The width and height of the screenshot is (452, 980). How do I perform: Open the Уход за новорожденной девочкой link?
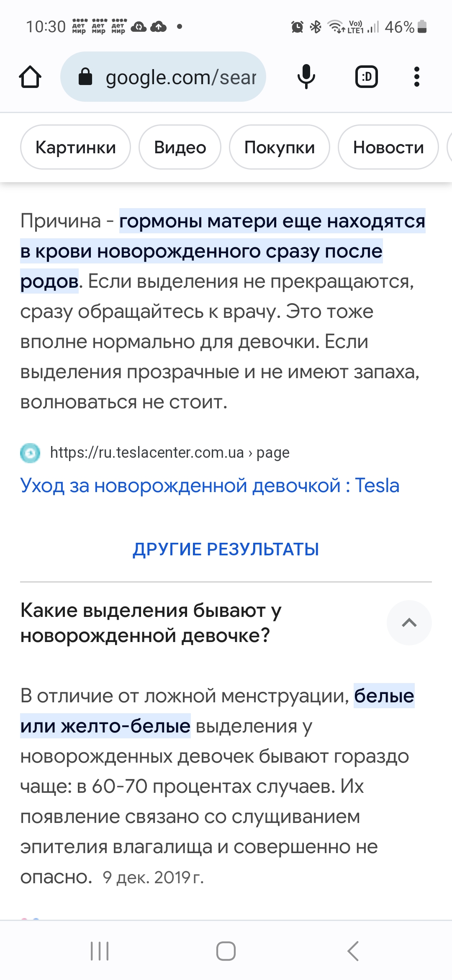[x=210, y=486]
